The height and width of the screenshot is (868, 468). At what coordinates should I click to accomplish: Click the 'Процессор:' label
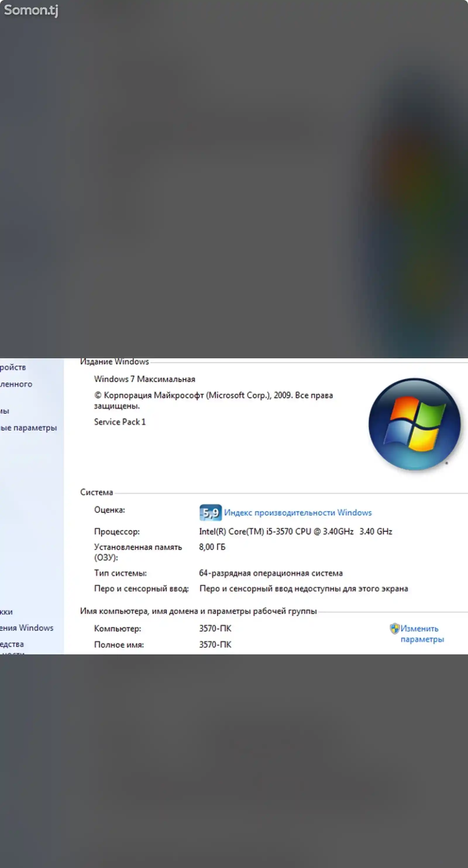pyautogui.click(x=117, y=532)
